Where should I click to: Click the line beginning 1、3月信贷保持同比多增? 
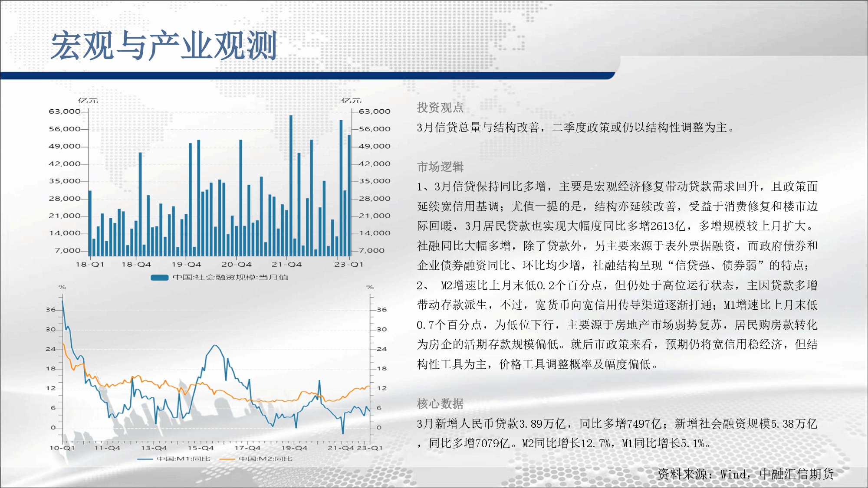(617, 187)
